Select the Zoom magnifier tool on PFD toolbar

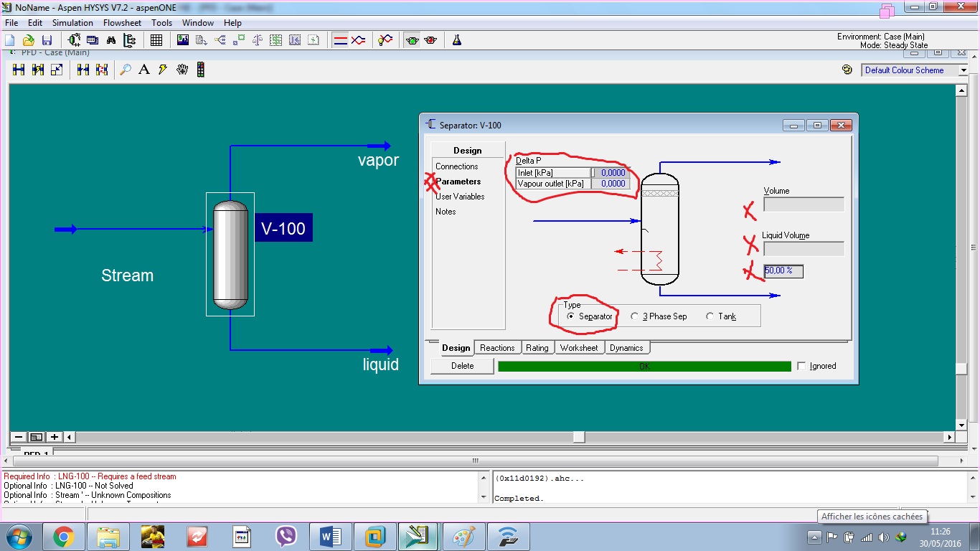[126, 69]
